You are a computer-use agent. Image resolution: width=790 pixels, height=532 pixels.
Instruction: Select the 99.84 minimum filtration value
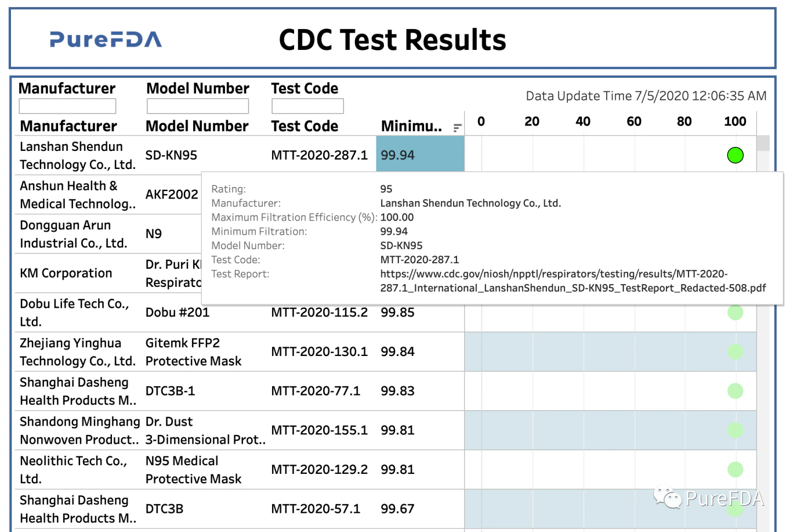point(398,352)
